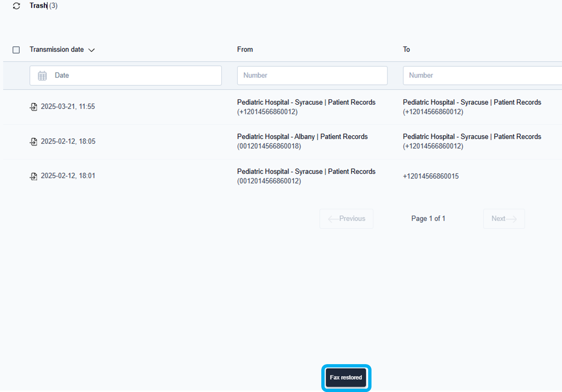The width and height of the screenshot is (562, 392).
Task: Click the To column header
Action: (406, 49)
